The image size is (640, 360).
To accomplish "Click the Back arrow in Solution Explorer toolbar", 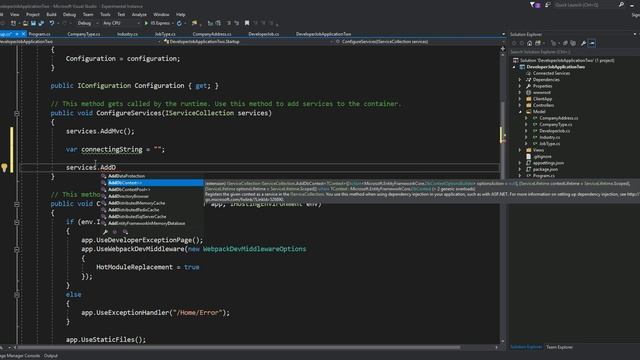I will coord(514,43).
